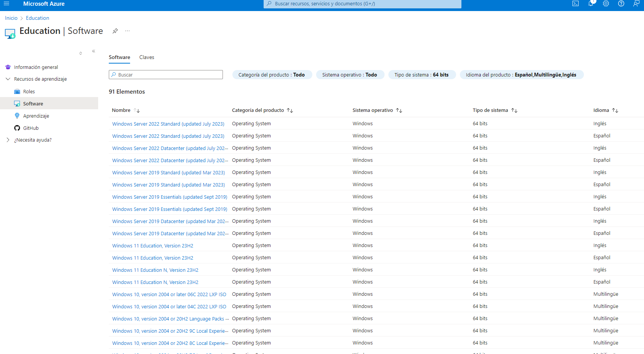644x354 pixels.
Task: Open Categoría del producto filter
Action: click(272, 75)
